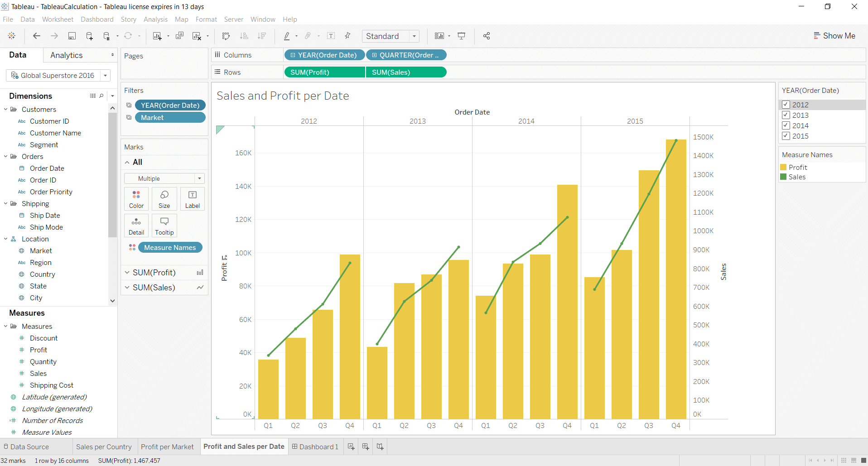Click the New Worksheet toolbar icon
This screenshot has height=466, width=868.
click(157, 36)
